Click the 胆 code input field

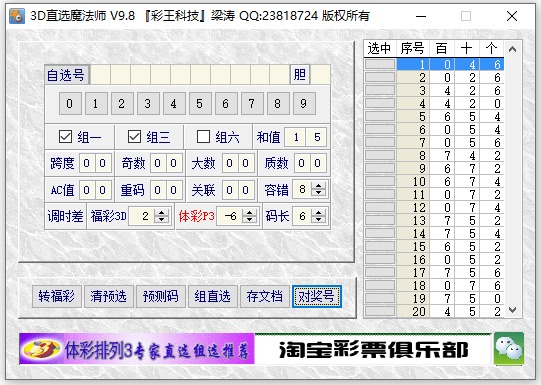pyautogui.click(x=320, y=75)
